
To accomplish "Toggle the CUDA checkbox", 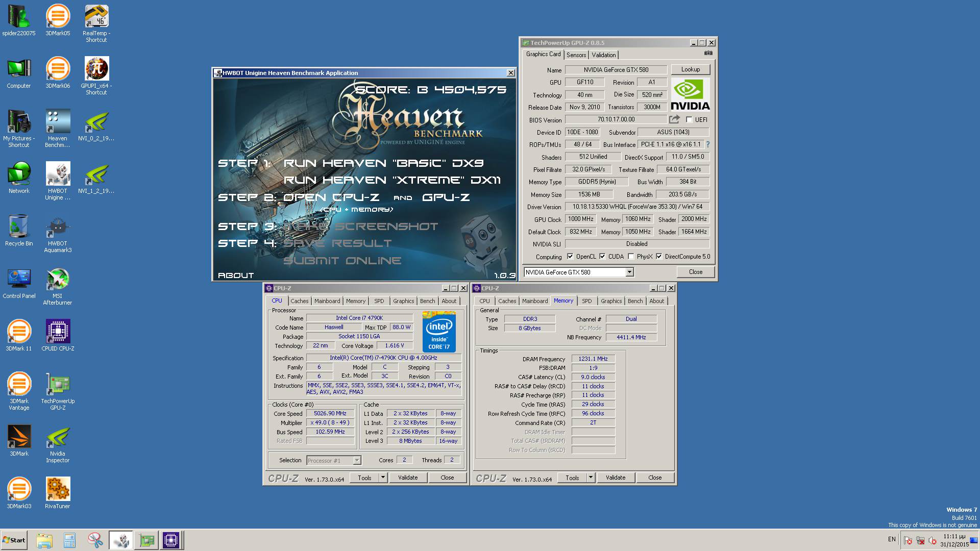I will 602,257.
